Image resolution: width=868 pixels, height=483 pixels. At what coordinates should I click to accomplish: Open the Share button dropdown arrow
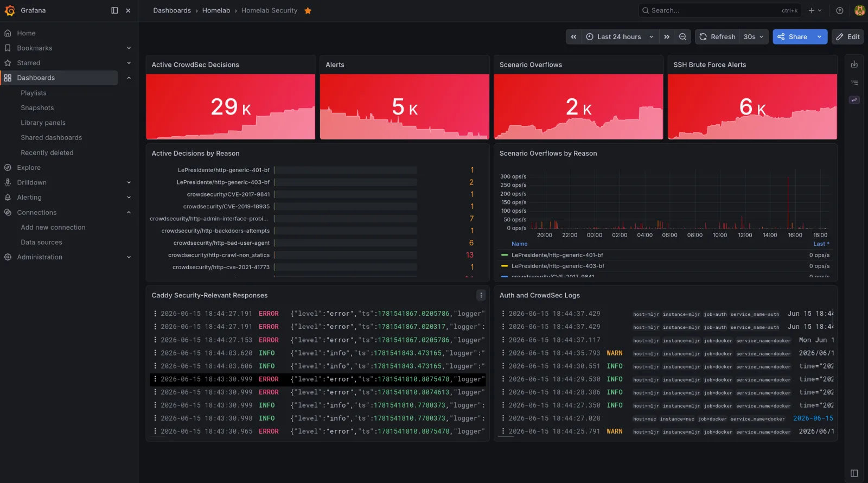[x=819, y=37]
